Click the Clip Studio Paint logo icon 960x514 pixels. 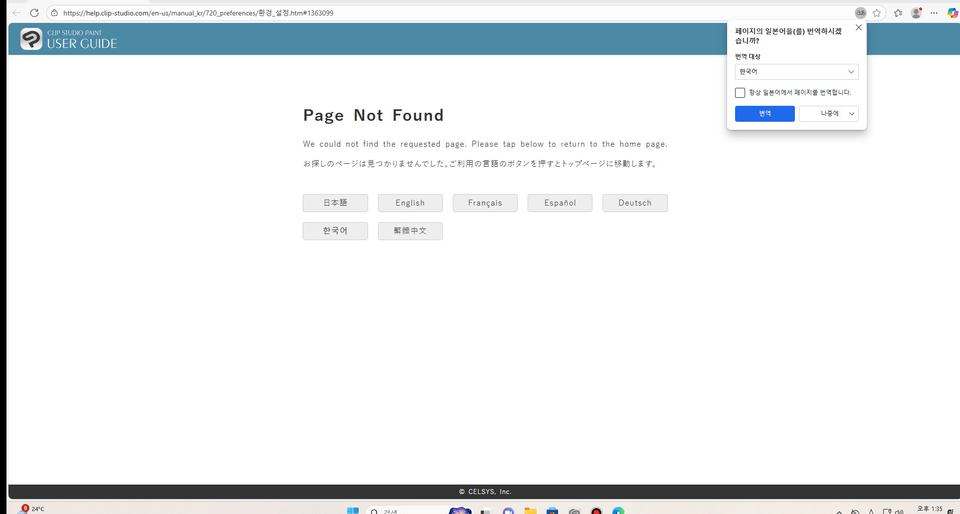(x=31, y=39)
